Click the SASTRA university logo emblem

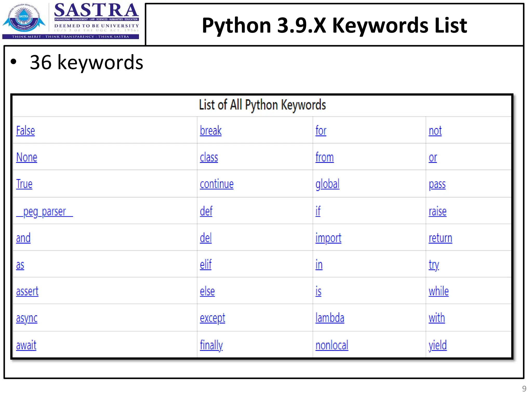24,18
